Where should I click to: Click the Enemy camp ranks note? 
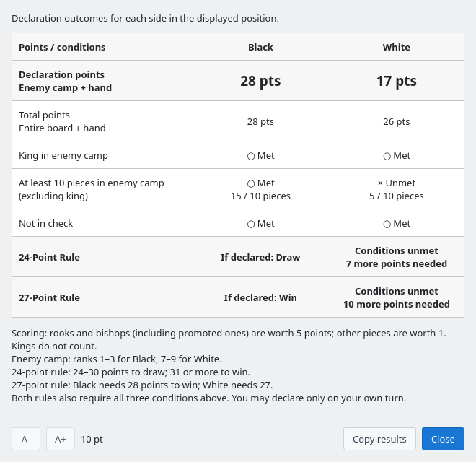point(117,359)
